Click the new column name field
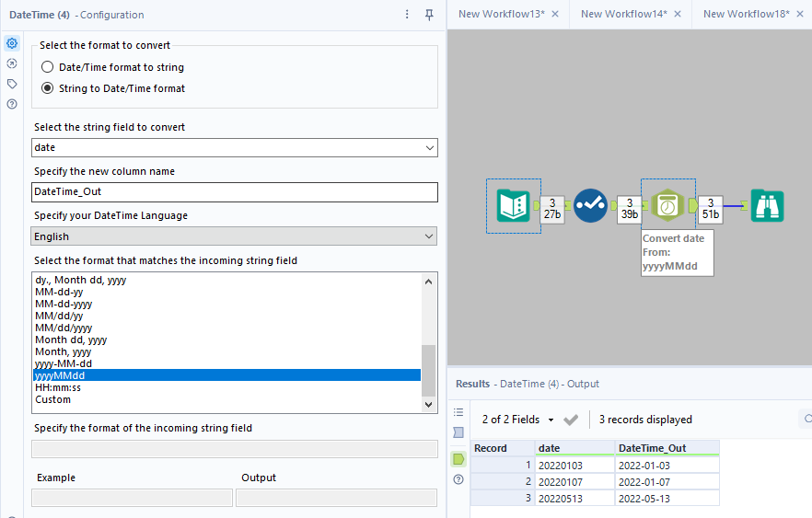Screen dimensions: 812x518 (235, 192)
